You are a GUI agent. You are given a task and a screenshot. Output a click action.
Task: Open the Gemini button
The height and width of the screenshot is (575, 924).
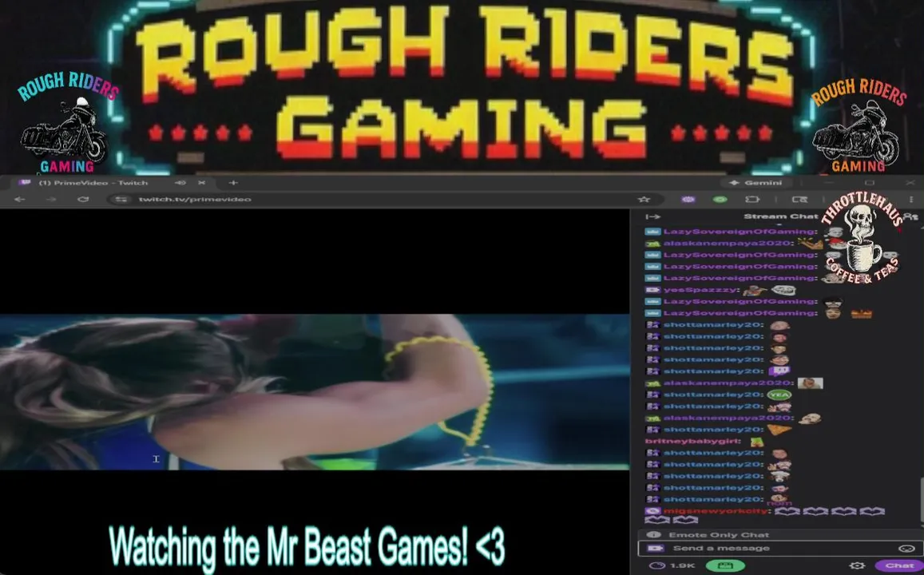756,183
